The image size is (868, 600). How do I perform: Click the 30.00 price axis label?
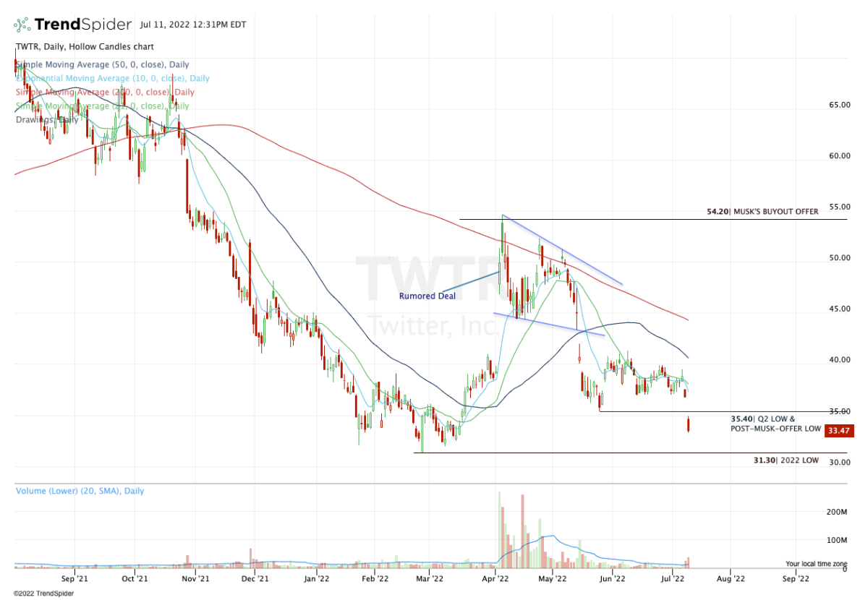840,463
